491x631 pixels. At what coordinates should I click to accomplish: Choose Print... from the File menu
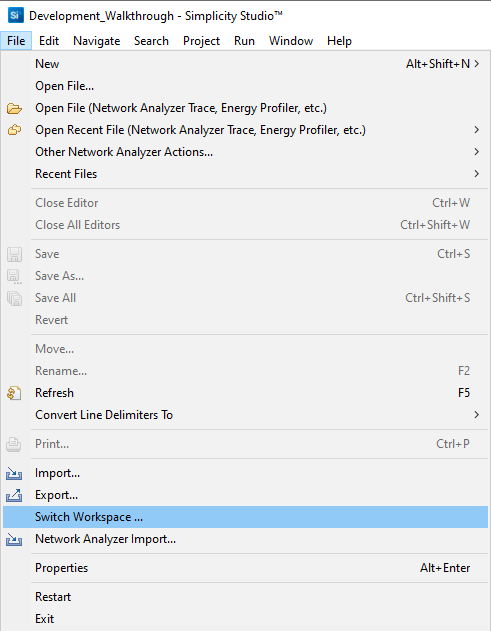246,443
